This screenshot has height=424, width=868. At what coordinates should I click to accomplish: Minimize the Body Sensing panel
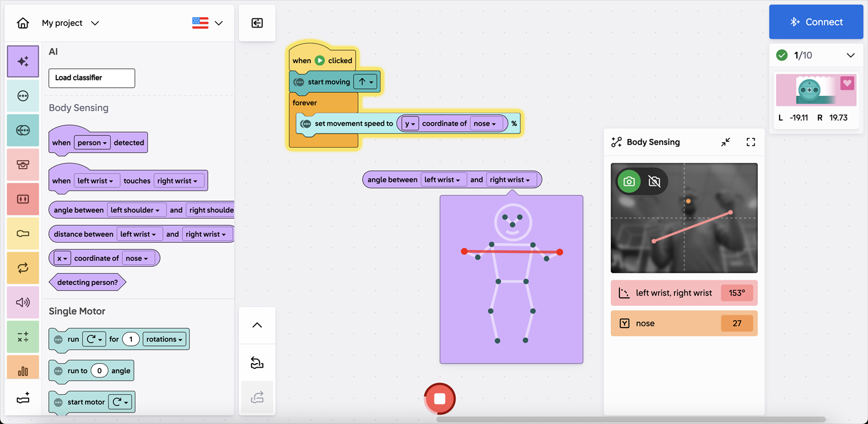(x=726, y=142)
